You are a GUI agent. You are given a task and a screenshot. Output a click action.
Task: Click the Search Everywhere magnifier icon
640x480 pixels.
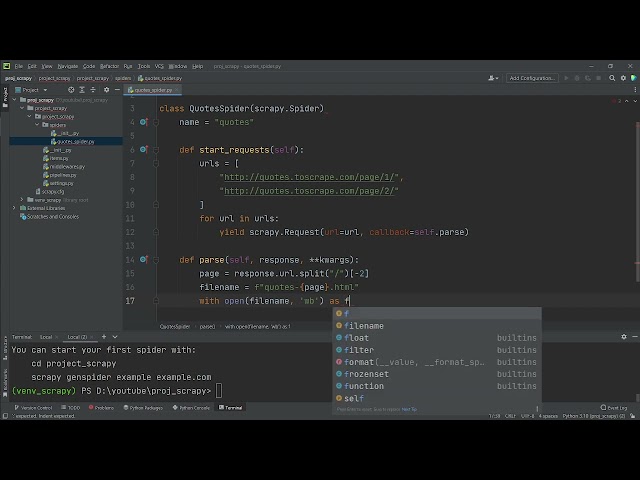pyautogui.click(x=612, y=78)
